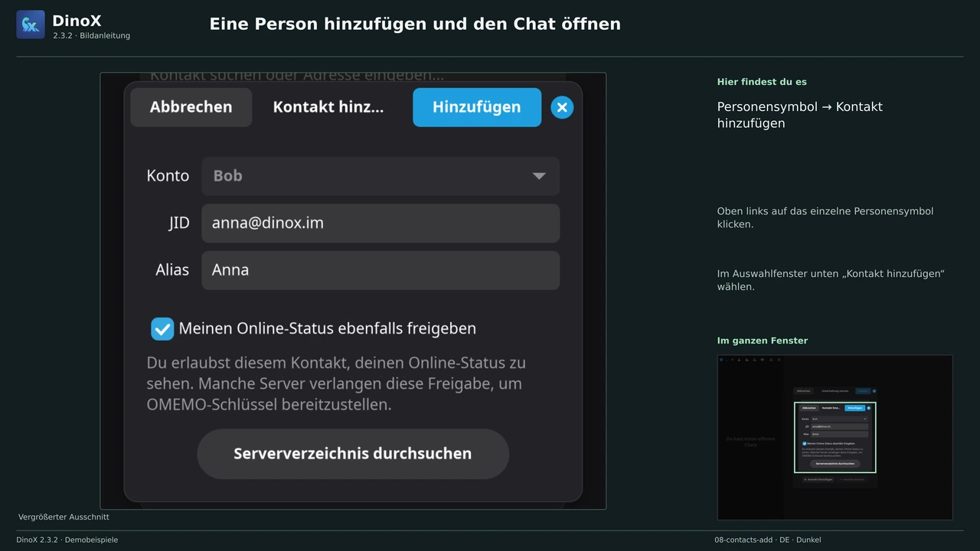Click the OMEMO-Schlüssel explanation text
The image size is (980, 551).
(x=338, y=383)
